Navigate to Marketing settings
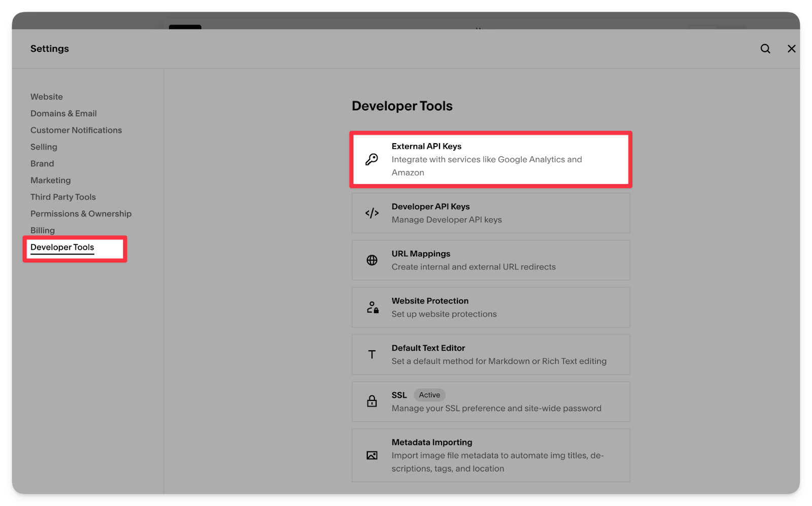Image resolution: width=812 pixels, height=506 pixels. pos(50,181)
